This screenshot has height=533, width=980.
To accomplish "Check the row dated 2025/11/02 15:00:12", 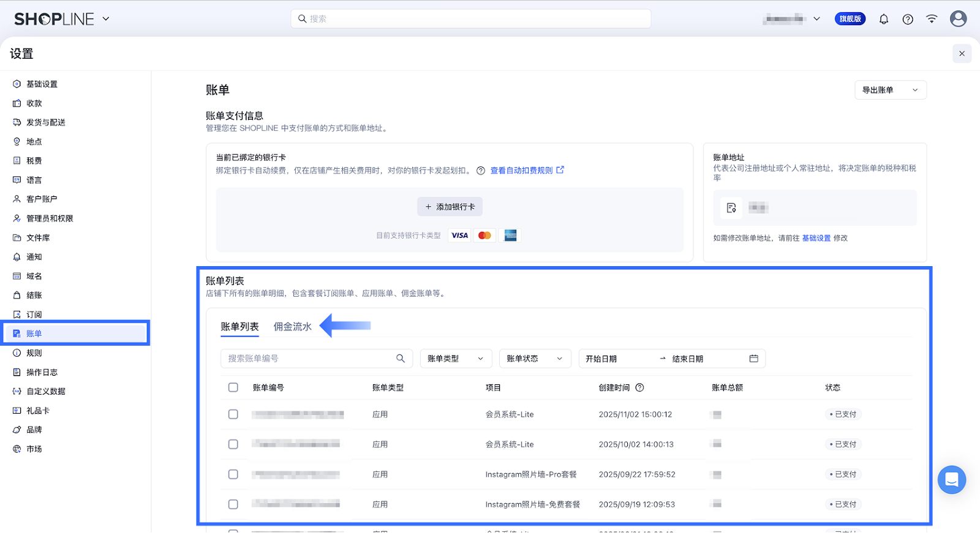I will click(233, 414).
